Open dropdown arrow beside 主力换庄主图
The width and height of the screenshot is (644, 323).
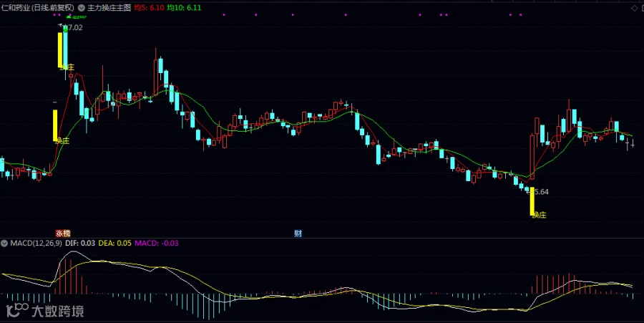click(81, 7)
